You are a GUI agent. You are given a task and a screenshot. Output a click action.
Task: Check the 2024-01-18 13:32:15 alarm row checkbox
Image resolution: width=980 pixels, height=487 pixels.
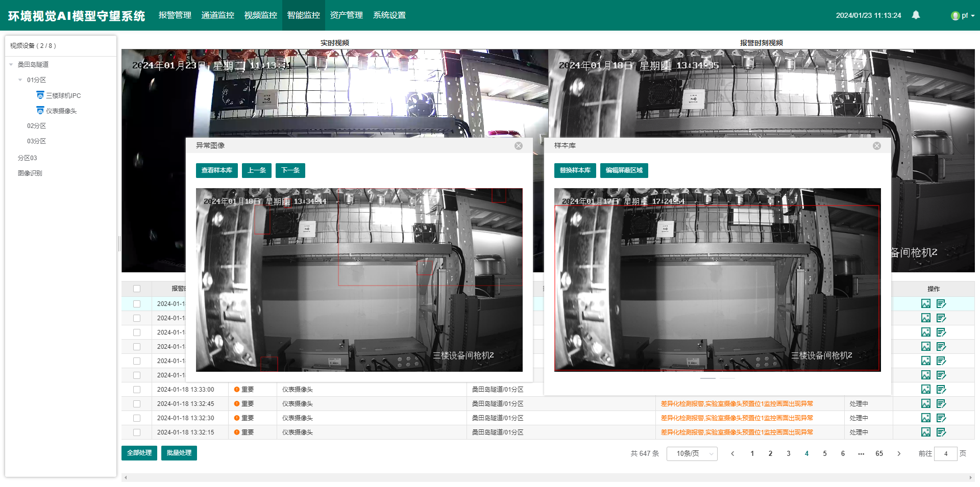[x=137, y=432]
